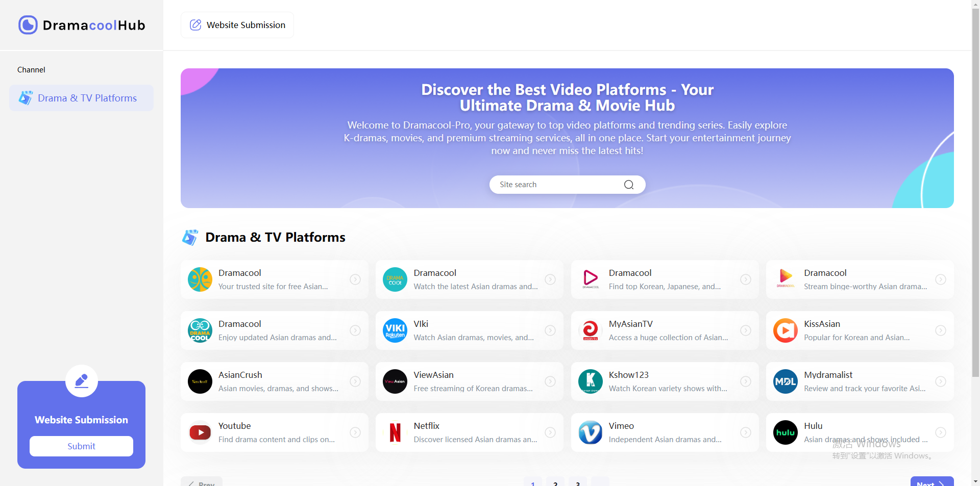Screen dimensions: 980x486
Task: Click the Prev pagination button
Action: (202, 482)
